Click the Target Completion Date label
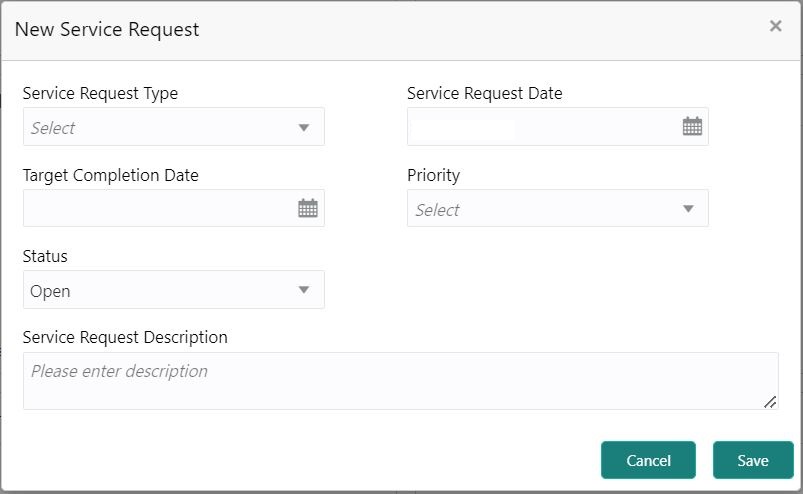 click(110, 175)
